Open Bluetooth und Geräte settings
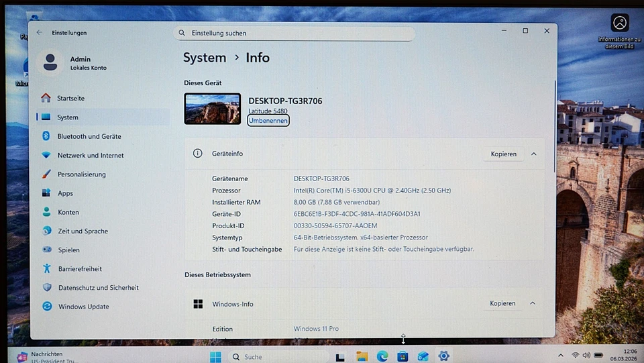Screen dimensions: 644x363 (89, 136)
